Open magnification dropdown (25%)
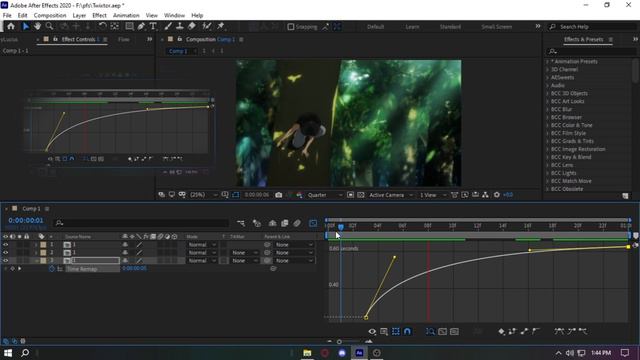The height and width of the screenshot is (360, 640). [x=204, y=195]
